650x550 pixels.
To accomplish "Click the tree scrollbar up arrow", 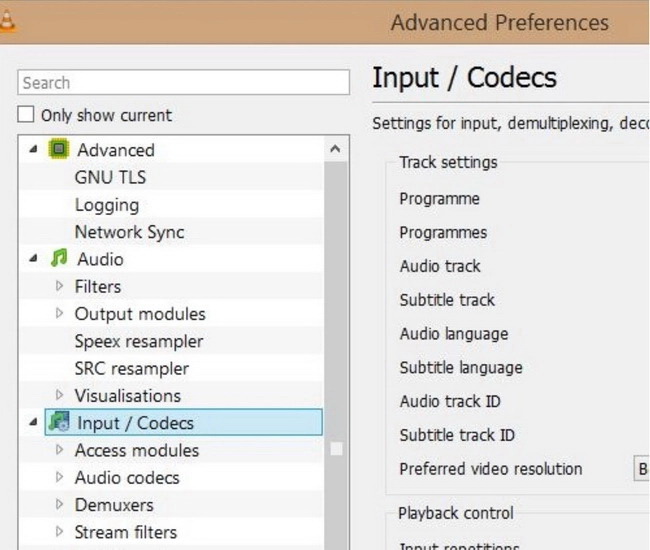I will point(336,150).
